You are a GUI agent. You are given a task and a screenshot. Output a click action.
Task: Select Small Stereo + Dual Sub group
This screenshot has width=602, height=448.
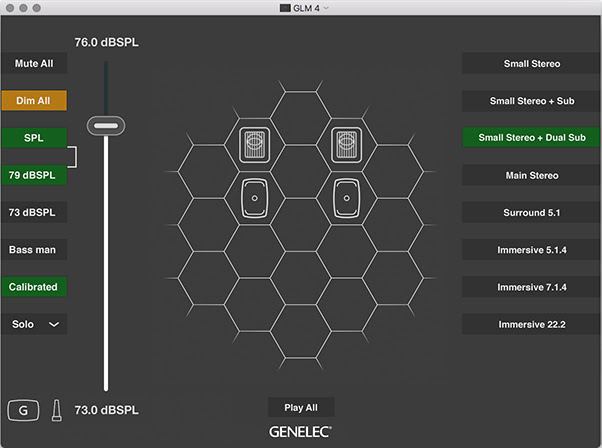[x=531, y=137]
